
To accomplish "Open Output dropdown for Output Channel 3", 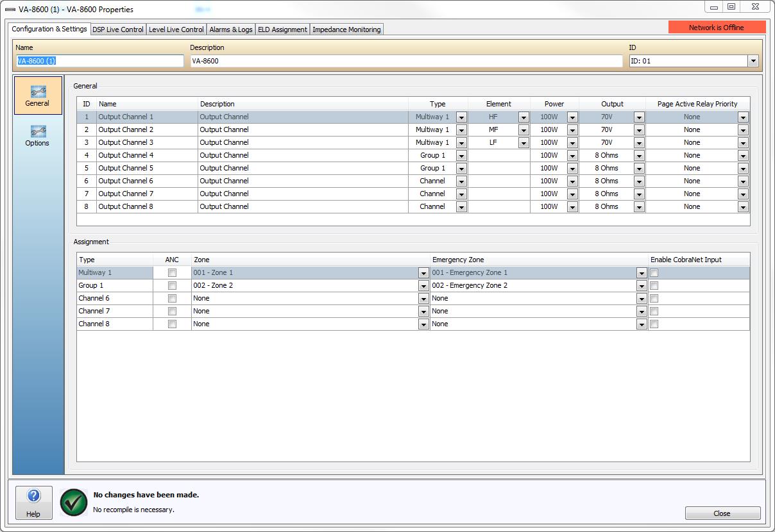I will point(639,143).
